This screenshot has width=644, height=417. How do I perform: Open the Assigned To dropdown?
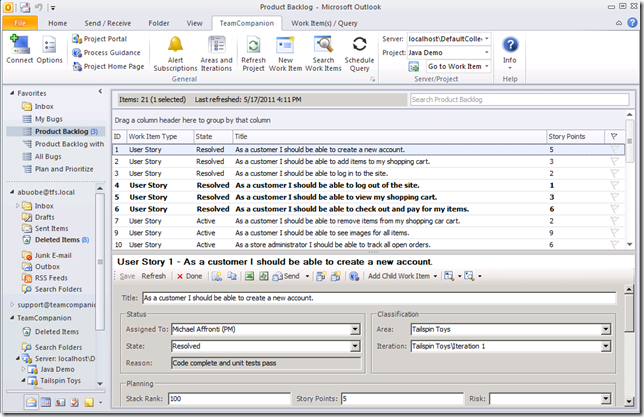tap(356, 329)
